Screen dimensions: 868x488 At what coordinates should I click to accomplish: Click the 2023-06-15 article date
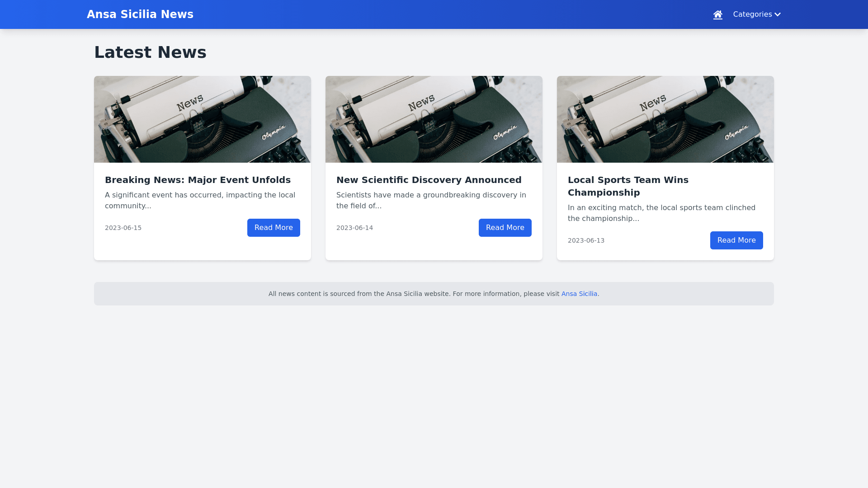point(123,228)
